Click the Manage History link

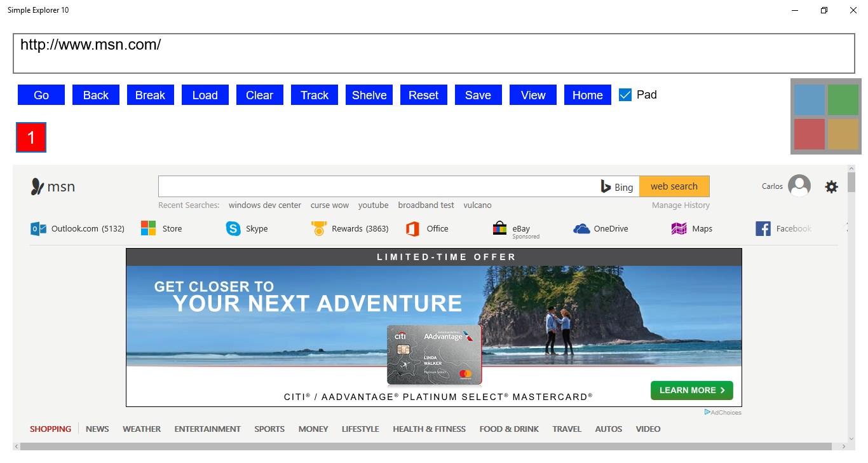point(681,205)
